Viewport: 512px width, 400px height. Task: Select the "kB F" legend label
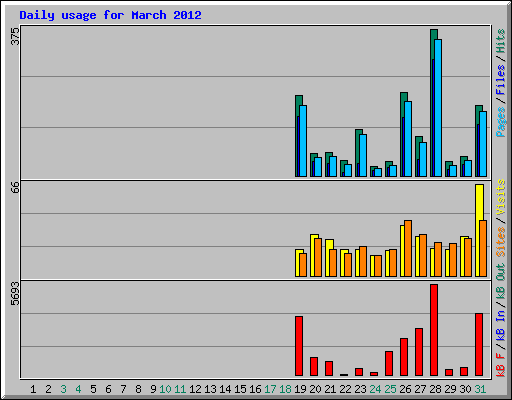point(501,365)
